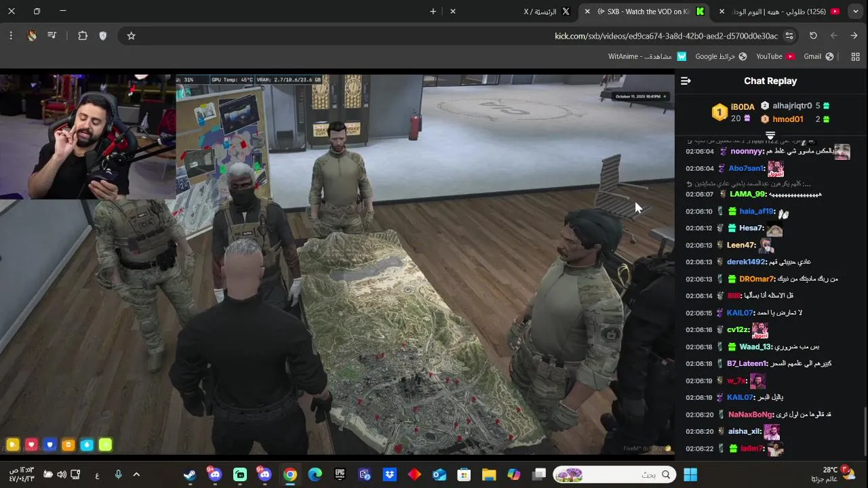Viewport: 868px width, 488px height.
Task: Click the Chat Replay heading
Action: click(770, 81)
